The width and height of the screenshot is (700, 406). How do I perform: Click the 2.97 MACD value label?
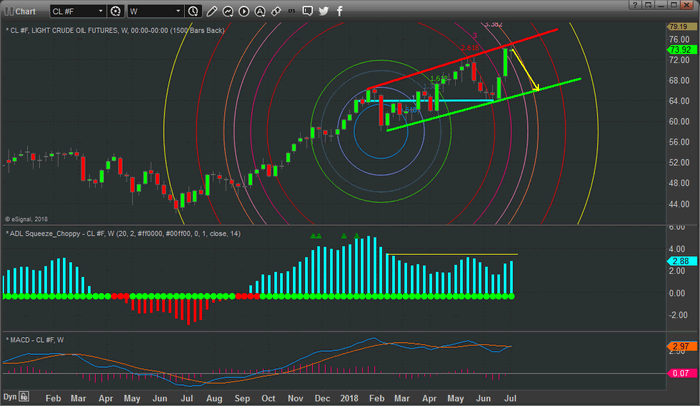point(683,346)
